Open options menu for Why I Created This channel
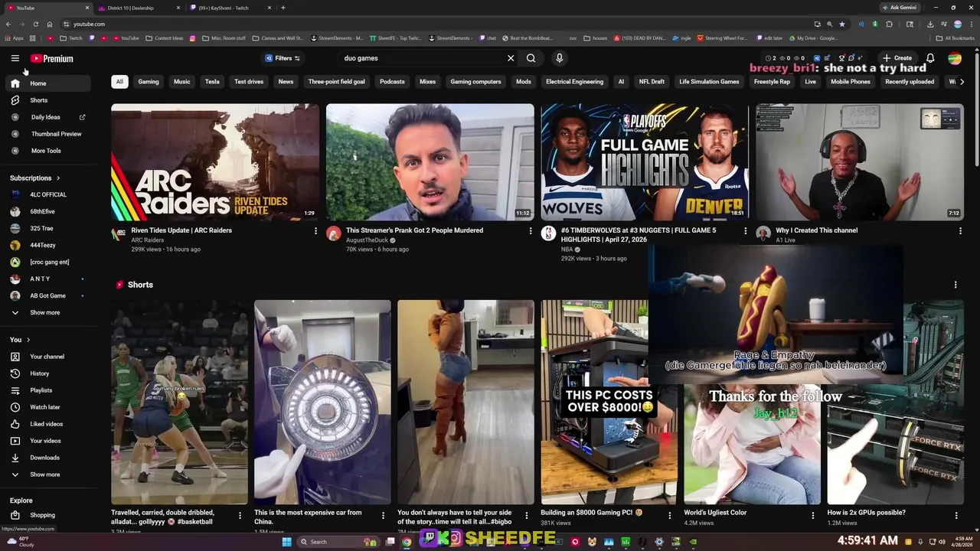 coord(960,231)
